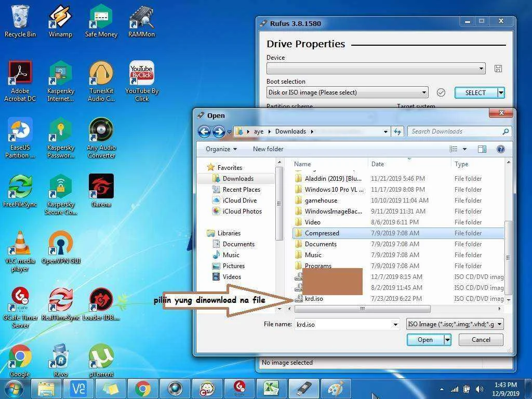Select the Pictures library
532x399 pixels.
pos(233,265)
